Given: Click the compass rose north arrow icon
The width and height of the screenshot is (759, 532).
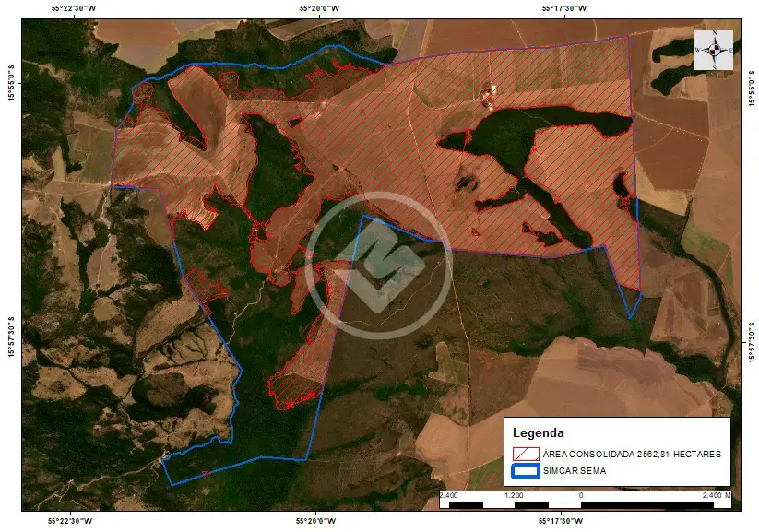Looking at the screenshot, I should 714,50.
